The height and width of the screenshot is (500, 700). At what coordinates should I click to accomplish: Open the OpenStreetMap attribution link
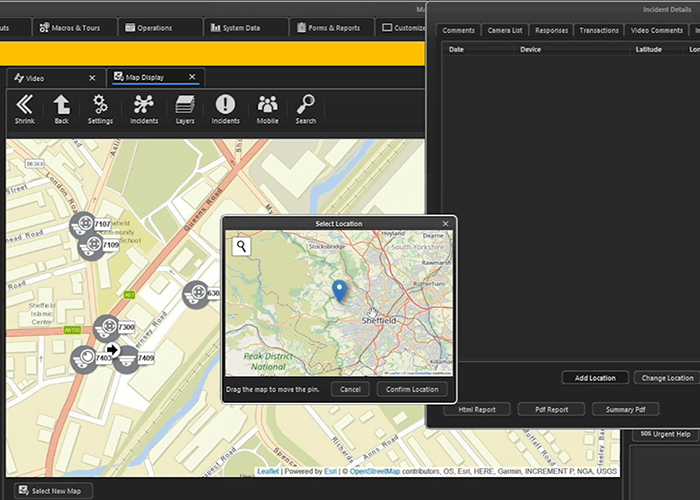(x=375, y=471)
